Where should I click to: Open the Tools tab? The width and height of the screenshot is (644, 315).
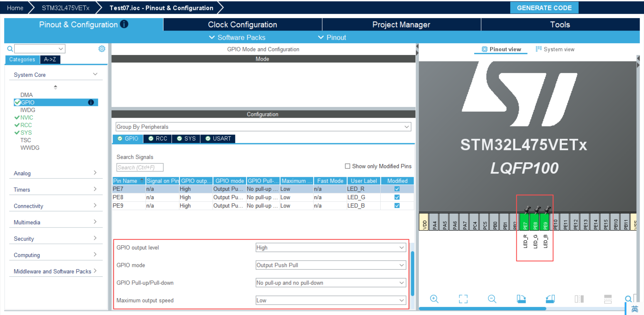(x=560, y=24)
